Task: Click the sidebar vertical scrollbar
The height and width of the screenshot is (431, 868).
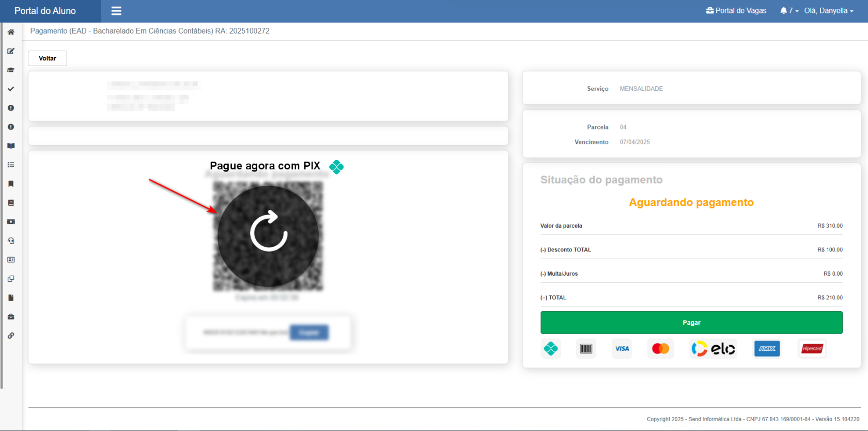Action: coord(2,206)
